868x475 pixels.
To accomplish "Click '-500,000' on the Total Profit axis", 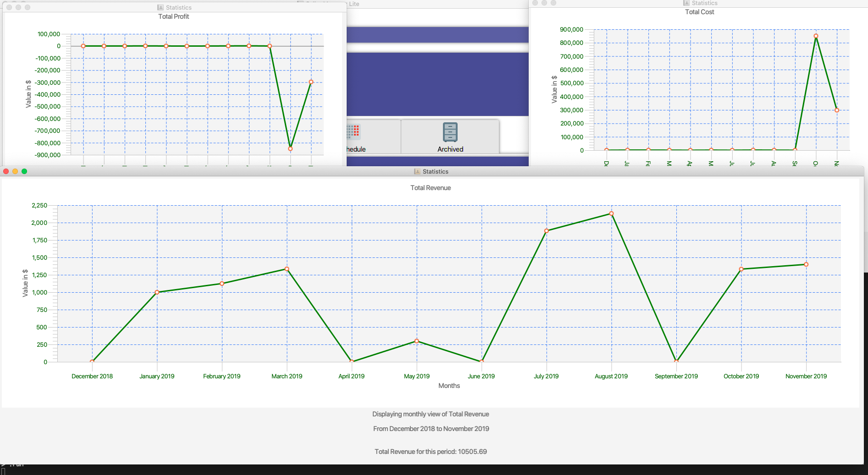I will tap(48, 106).
